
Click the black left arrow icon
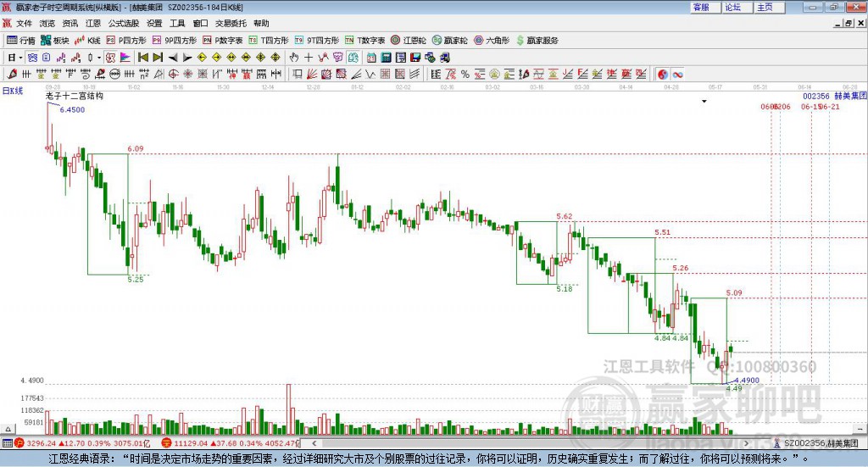[x=173, y=58]
